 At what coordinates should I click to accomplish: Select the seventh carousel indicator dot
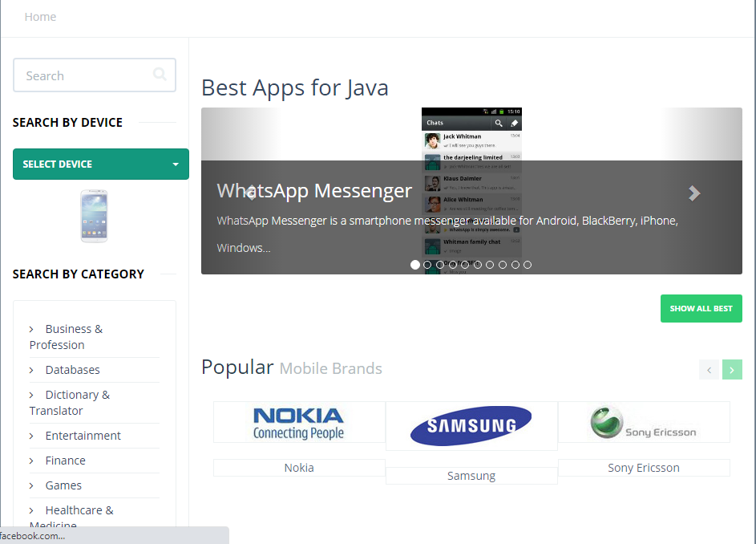pyautogui.click(x=490, y=265)
